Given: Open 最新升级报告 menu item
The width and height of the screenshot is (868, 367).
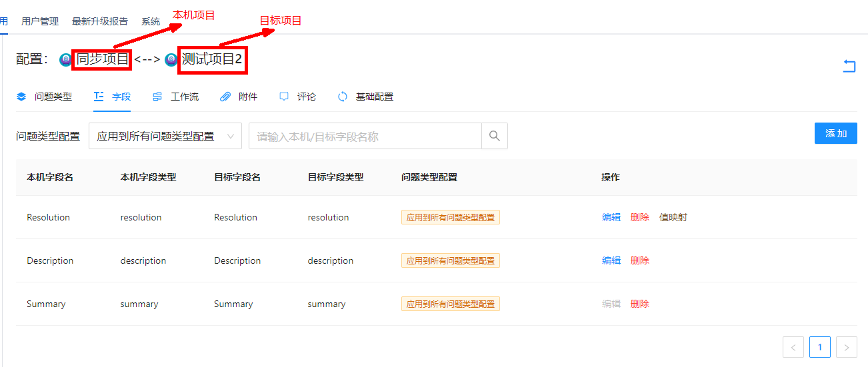Looking at the screenshot, I should (x=100, y=21).
